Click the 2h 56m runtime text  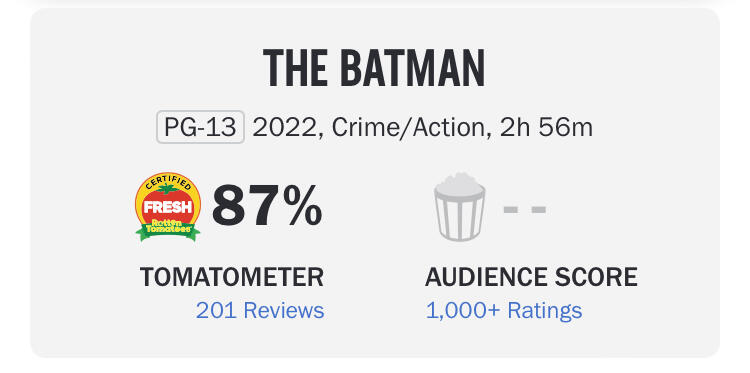coord(546,128)
